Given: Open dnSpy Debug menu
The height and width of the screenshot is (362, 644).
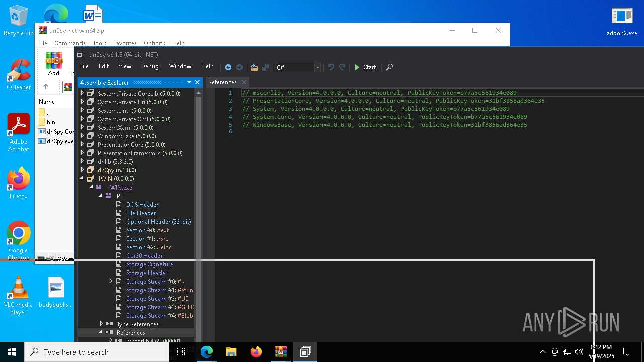Looking at the screenshot, I should (x=150, y=66).
